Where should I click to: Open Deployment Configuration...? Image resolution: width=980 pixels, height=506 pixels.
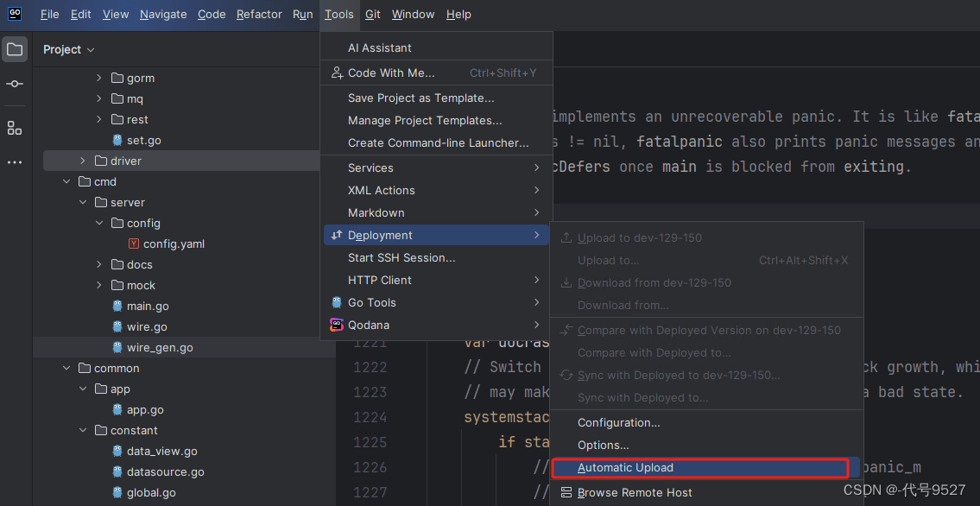pos(706,423)
